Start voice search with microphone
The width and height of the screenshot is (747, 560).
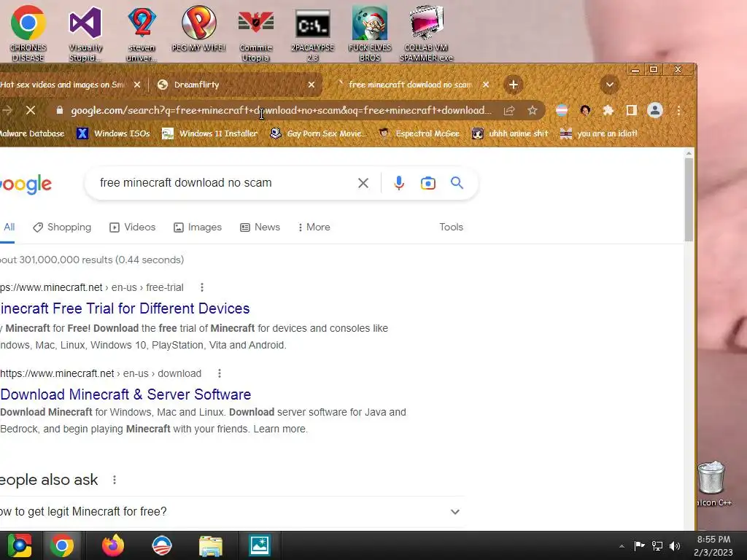pos(399,183)
